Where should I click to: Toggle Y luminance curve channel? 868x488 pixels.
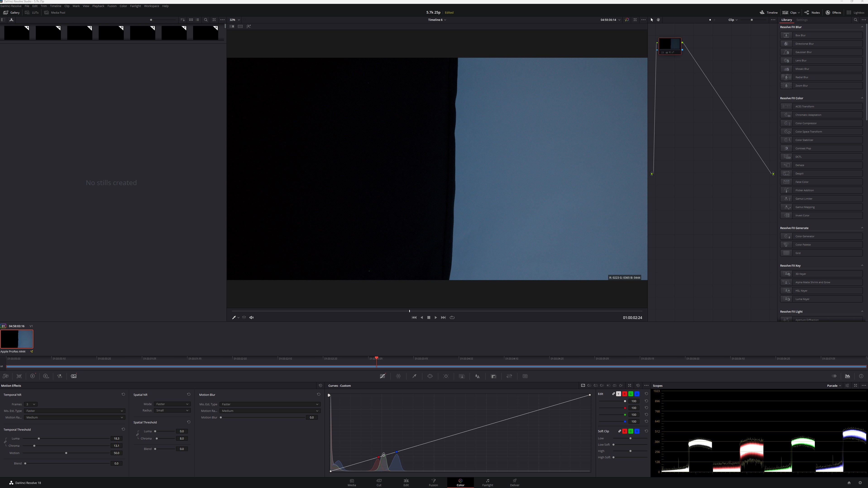pos(618,394)
